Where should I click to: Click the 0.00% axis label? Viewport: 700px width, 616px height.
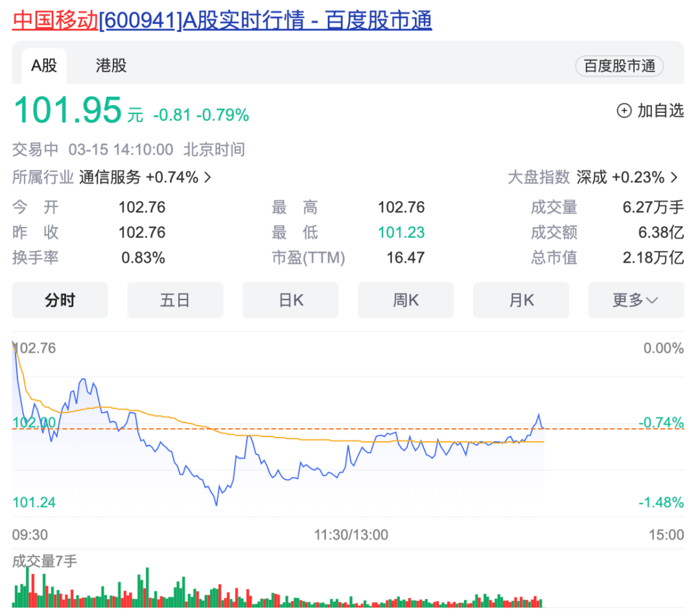point(664,348)
